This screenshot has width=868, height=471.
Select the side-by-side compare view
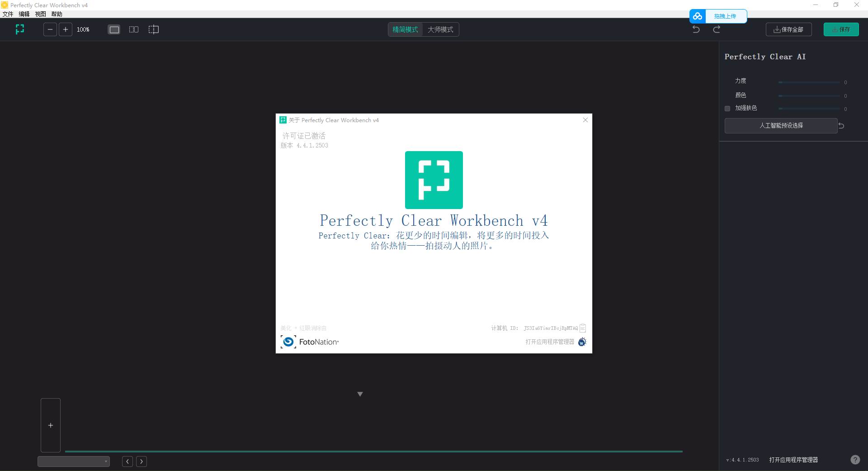[134, 29]
